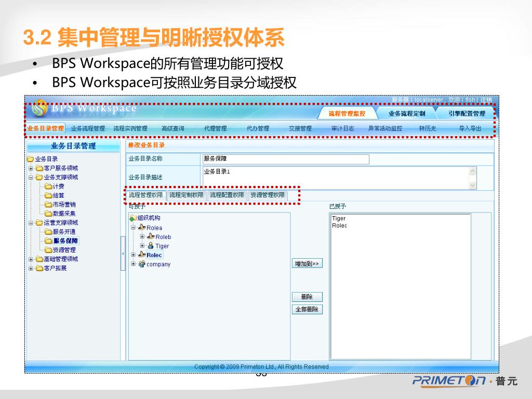This screenshot has height=399, width=532.
Task: Click the 业务目录名称 input field
Action: [x=286, y=159]
